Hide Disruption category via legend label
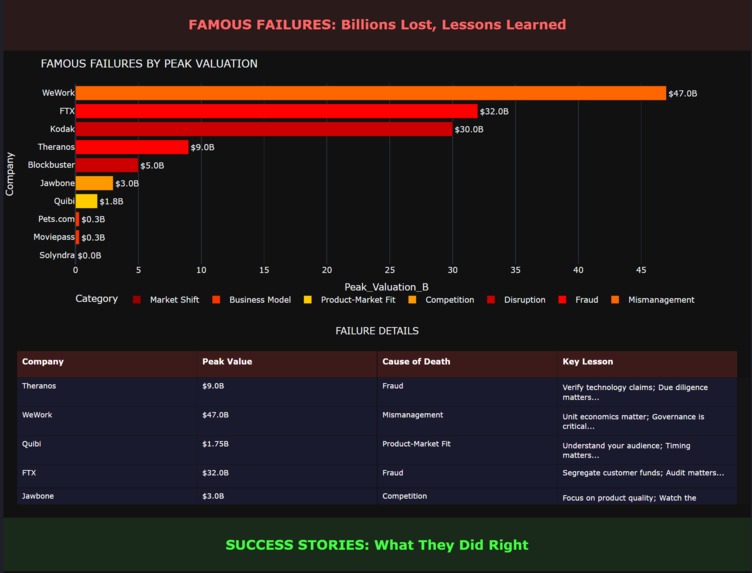 525,300
